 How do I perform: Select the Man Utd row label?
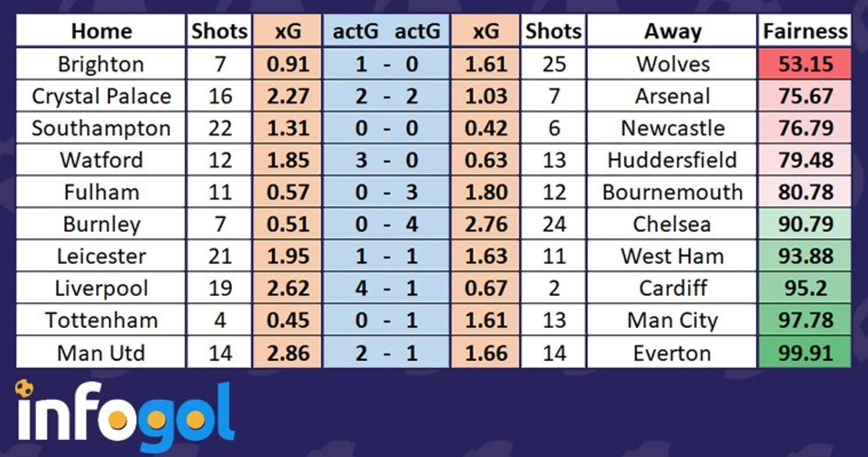(x=101, y=353)
